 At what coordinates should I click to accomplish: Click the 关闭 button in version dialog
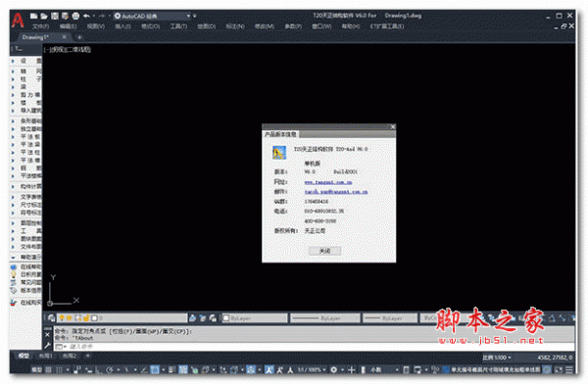click(x=324, y=251)
